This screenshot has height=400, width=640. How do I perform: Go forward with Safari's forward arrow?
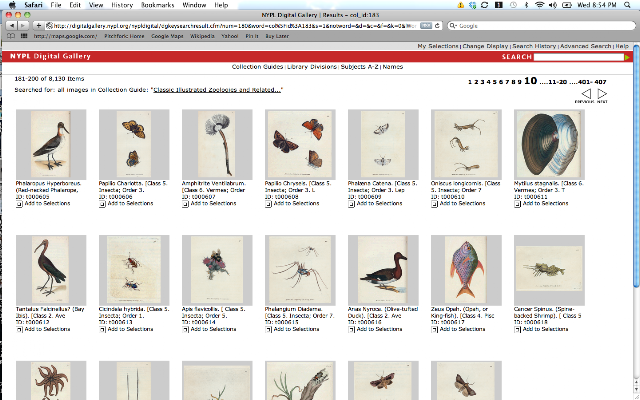[x=23, y=26]
